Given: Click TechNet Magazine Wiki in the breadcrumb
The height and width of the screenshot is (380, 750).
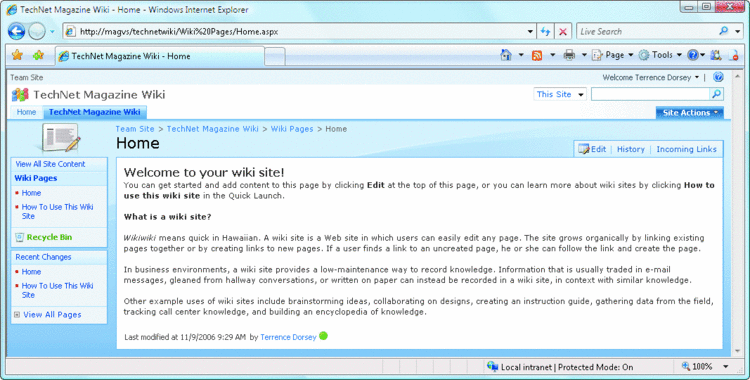Looking at the screenshot, I should tap(212, 129).
